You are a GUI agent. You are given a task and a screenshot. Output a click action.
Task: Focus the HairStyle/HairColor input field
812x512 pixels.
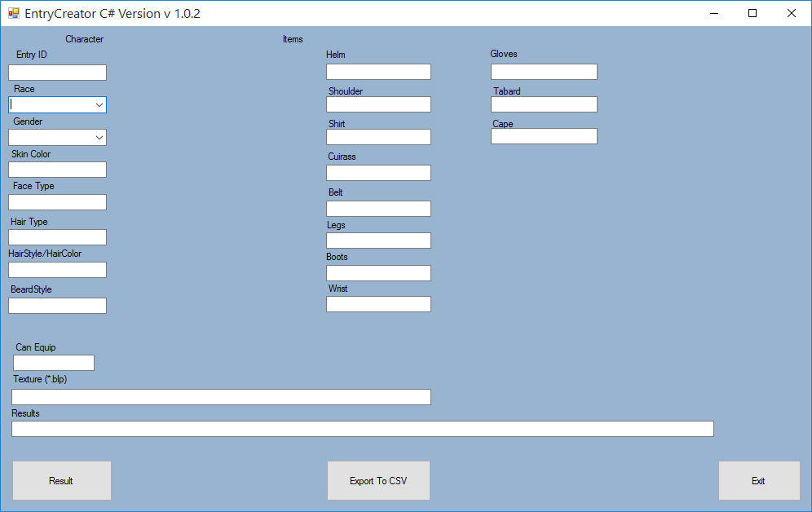[x=57, y=270]
